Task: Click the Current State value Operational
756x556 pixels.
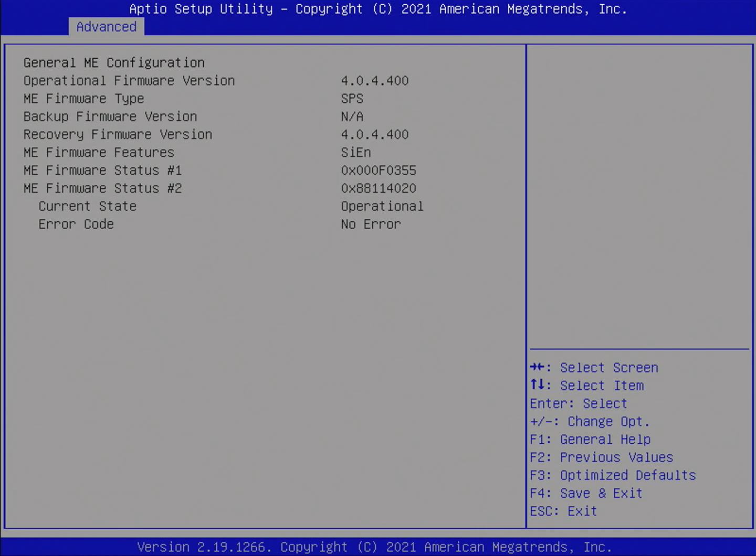Action: (382, 206)
